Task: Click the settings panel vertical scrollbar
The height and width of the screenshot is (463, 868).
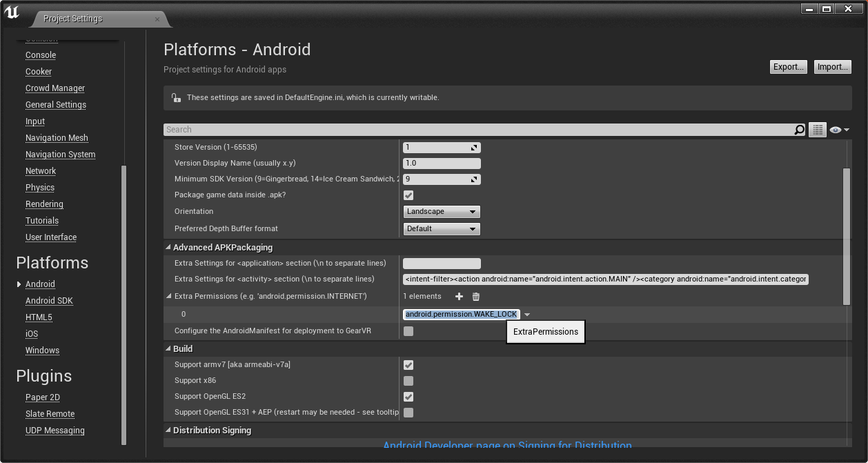Action: (x=847, y=236)
